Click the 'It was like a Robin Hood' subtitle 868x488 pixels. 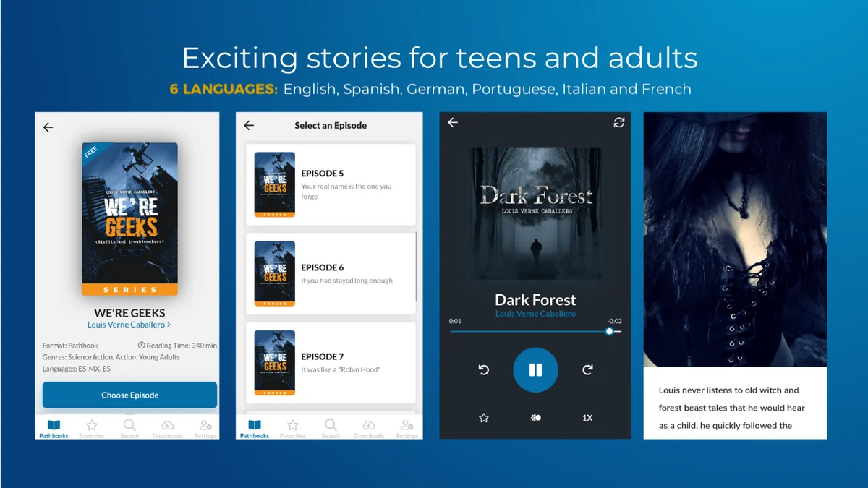tap(341, 369)
